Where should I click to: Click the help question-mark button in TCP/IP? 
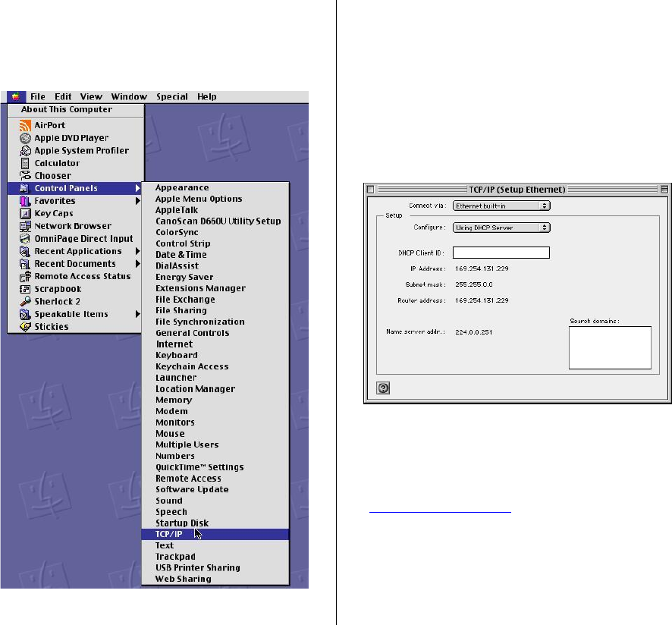point(383,388)
